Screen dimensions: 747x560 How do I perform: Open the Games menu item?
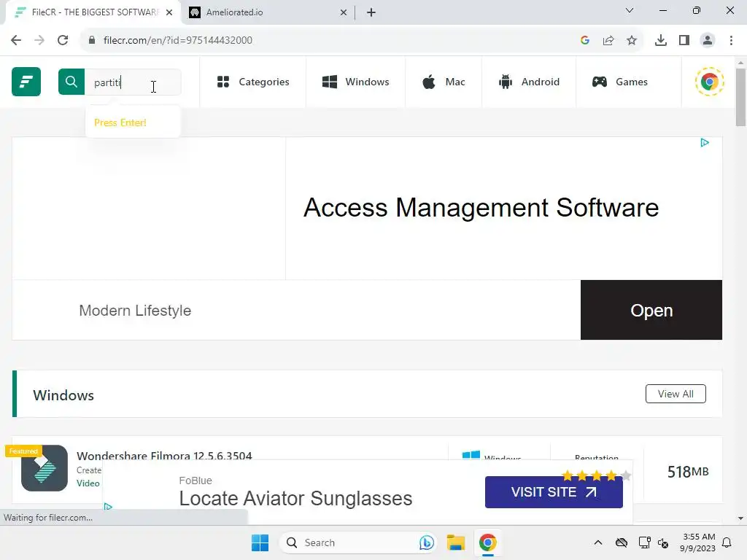tap(619, 82)
